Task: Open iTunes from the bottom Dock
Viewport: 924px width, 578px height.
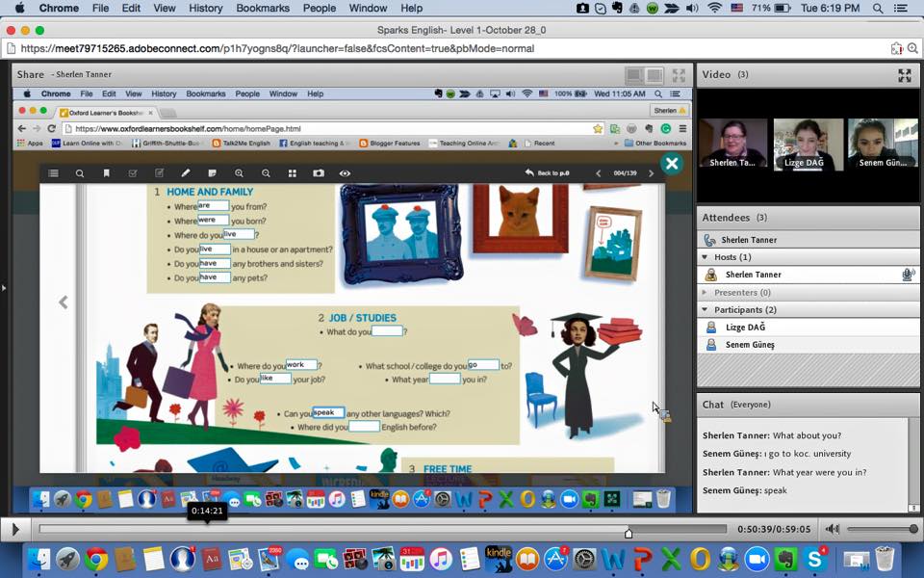Action: click(440, 559)
